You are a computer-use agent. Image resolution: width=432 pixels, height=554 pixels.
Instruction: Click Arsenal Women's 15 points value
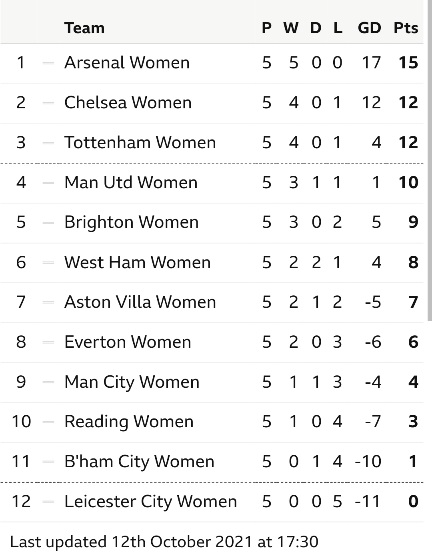pyautogui.click(x=408, y=63)
